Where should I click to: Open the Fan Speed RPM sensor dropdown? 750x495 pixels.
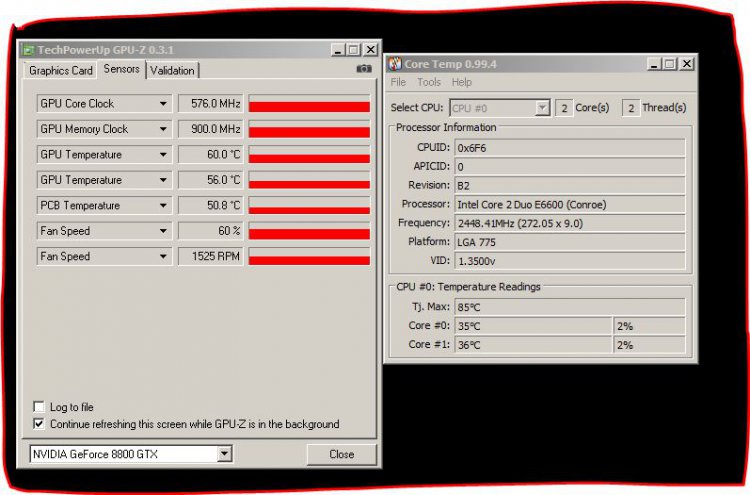click(163, 256)
